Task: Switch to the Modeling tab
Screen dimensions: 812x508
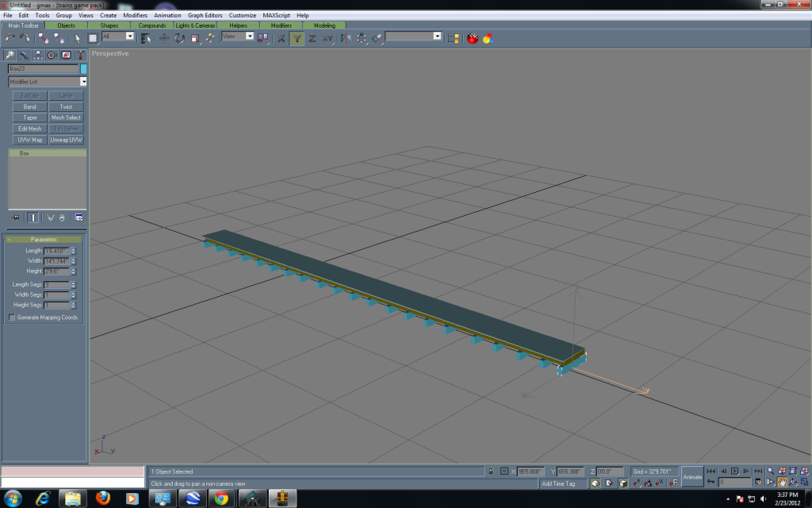Action: (325, 25)
